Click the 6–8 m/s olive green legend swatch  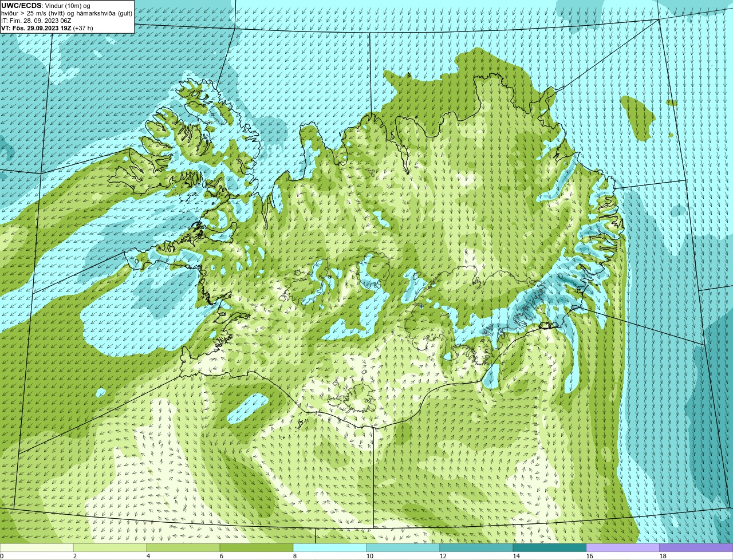point(257,548)
